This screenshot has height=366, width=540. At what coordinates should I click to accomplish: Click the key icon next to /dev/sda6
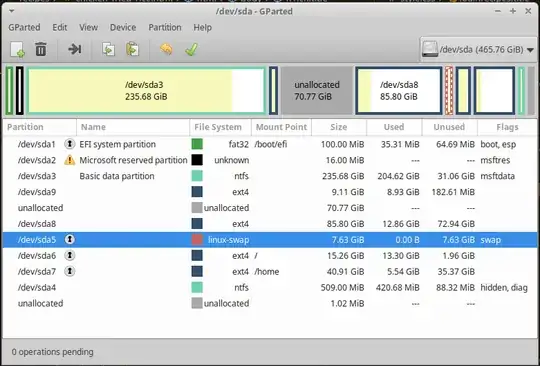tap(70, 255)
